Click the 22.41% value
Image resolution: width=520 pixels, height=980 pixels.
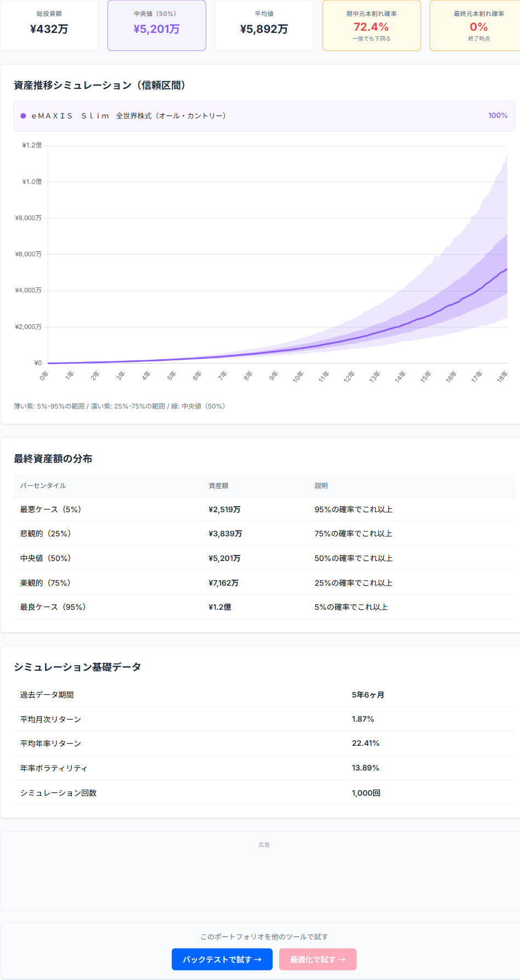(366, 743)
